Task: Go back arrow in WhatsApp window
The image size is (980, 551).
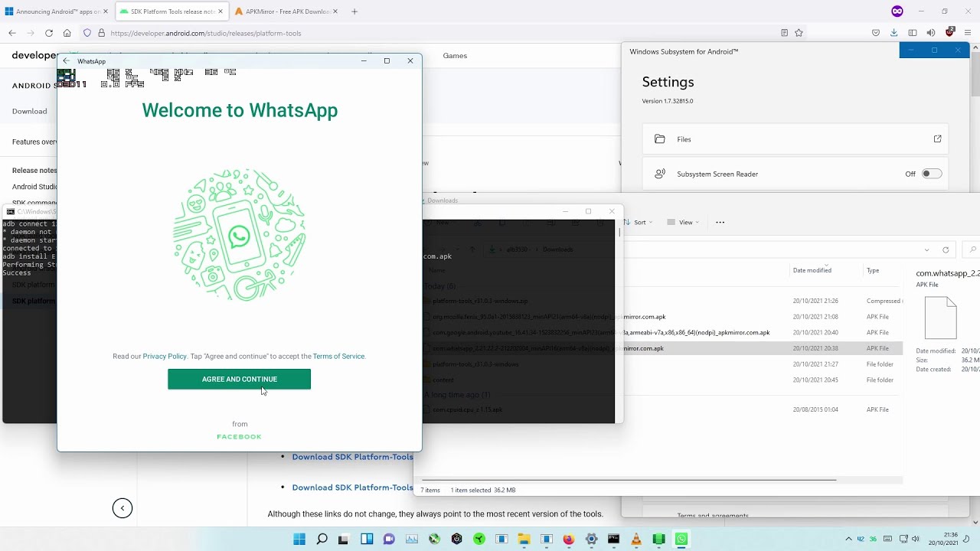Action: [x=67, y=61]
